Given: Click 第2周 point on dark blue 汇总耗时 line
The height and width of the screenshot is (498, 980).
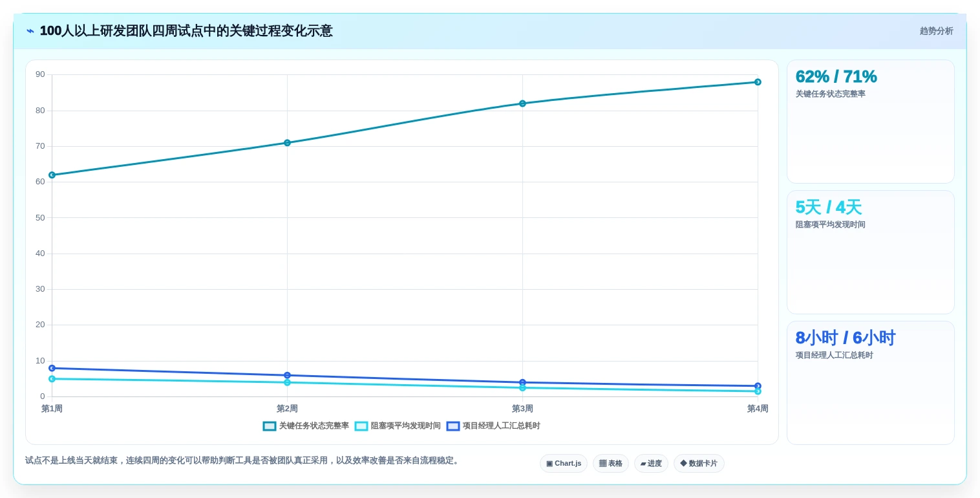Looking at the screenshot, I should point(287,375).
